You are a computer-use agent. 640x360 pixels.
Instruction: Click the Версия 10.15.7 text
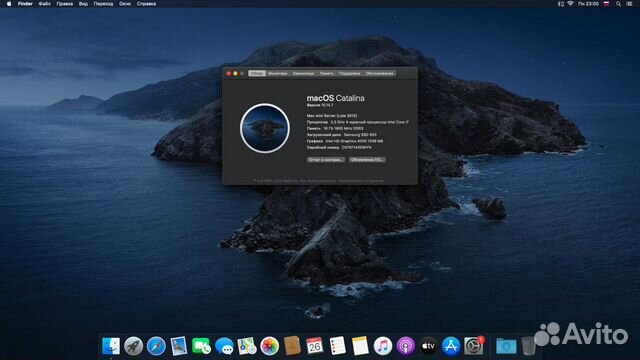coord(320,105)
